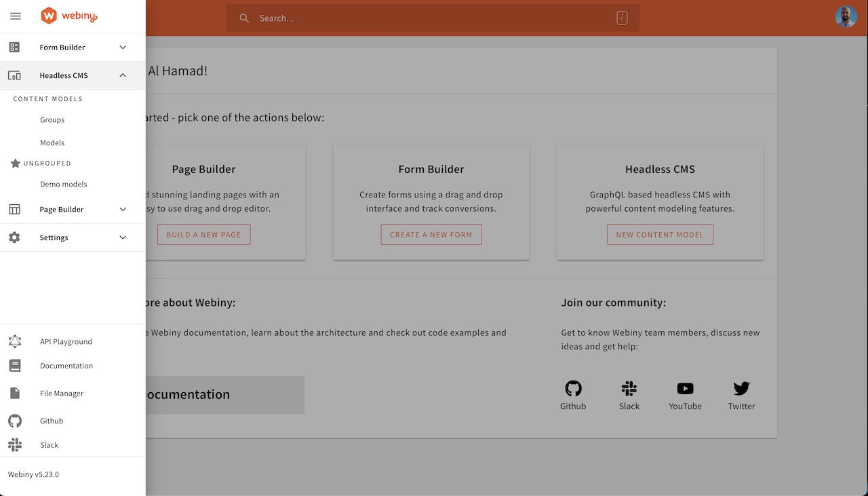Click the user avatar in the top bar
This screenshot has height=496, width=868.
pos(846,17)
